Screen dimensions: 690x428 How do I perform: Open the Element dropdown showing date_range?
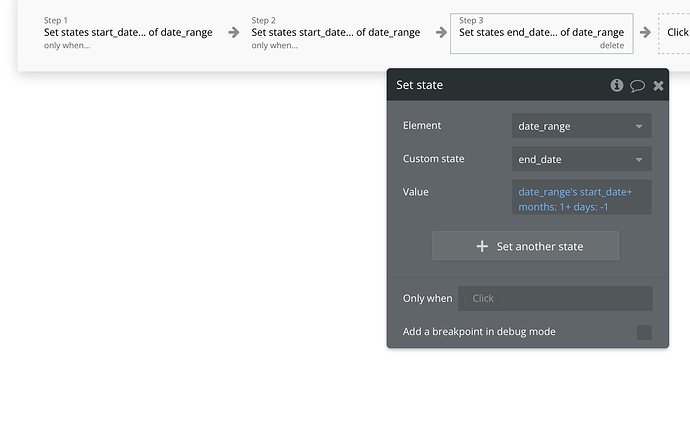click(581, 126)
